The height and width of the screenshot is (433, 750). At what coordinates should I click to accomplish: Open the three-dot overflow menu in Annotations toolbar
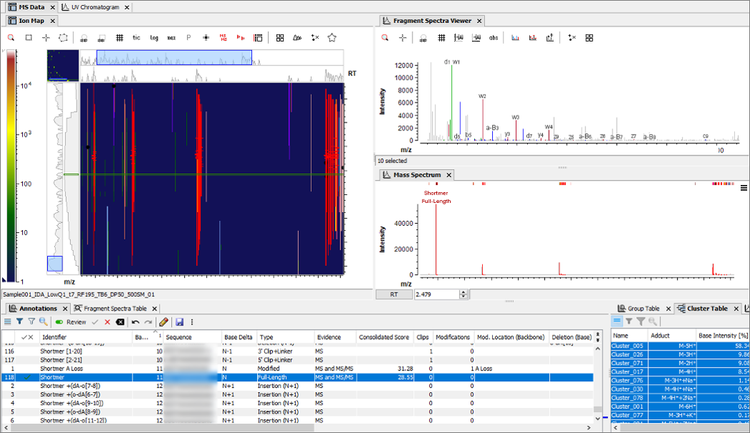(192, 322)
